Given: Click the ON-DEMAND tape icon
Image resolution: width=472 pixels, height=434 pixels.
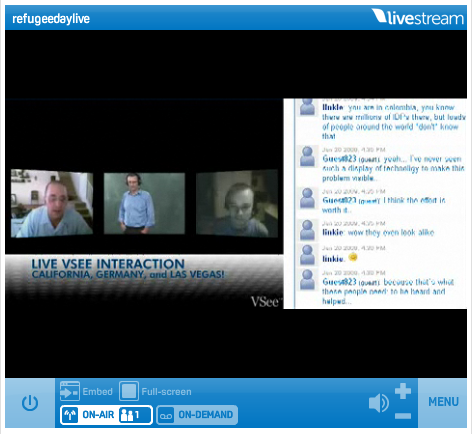Looking at the screenshot, I should 166,415.
